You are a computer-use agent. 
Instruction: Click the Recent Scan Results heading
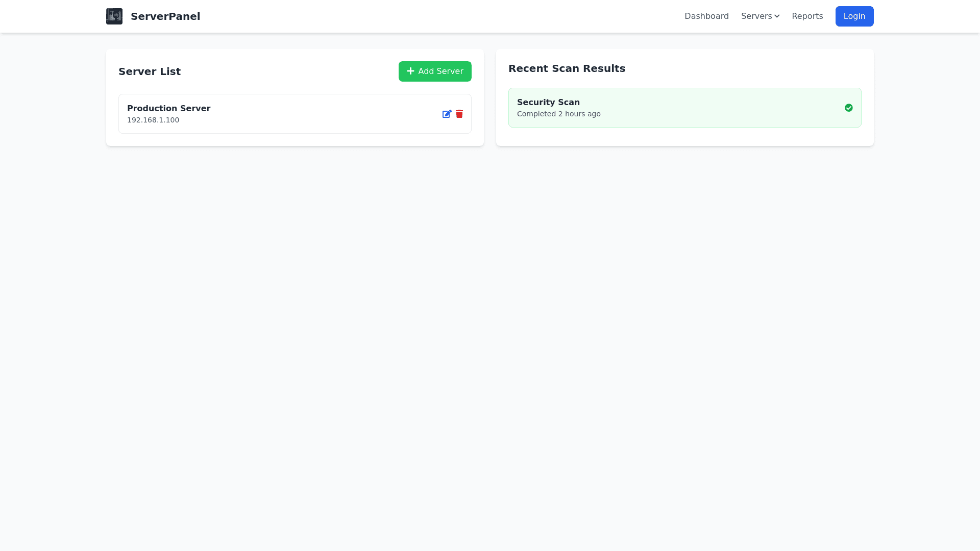[567, 68]
